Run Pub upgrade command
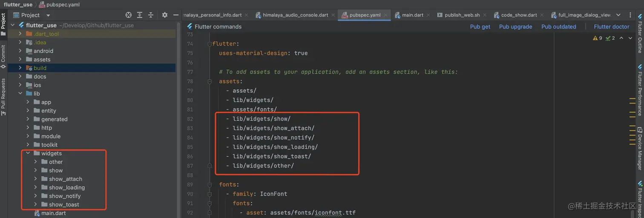Viewport: 644px width, 218px height. 515,26
